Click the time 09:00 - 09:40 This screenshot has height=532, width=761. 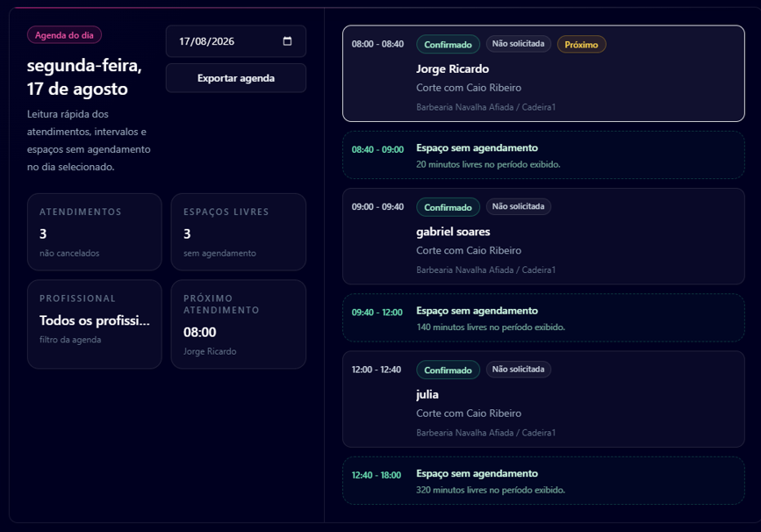[377, 207]
